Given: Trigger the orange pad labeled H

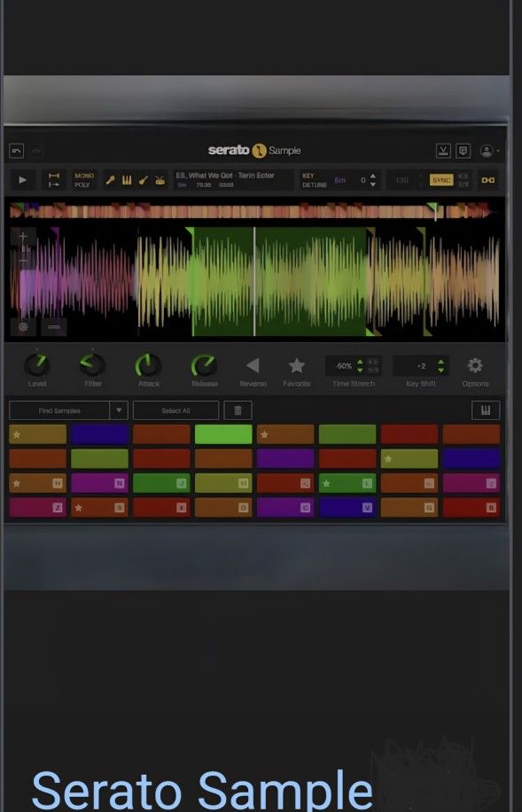Looking at the screenshot, I should (38, 483).
